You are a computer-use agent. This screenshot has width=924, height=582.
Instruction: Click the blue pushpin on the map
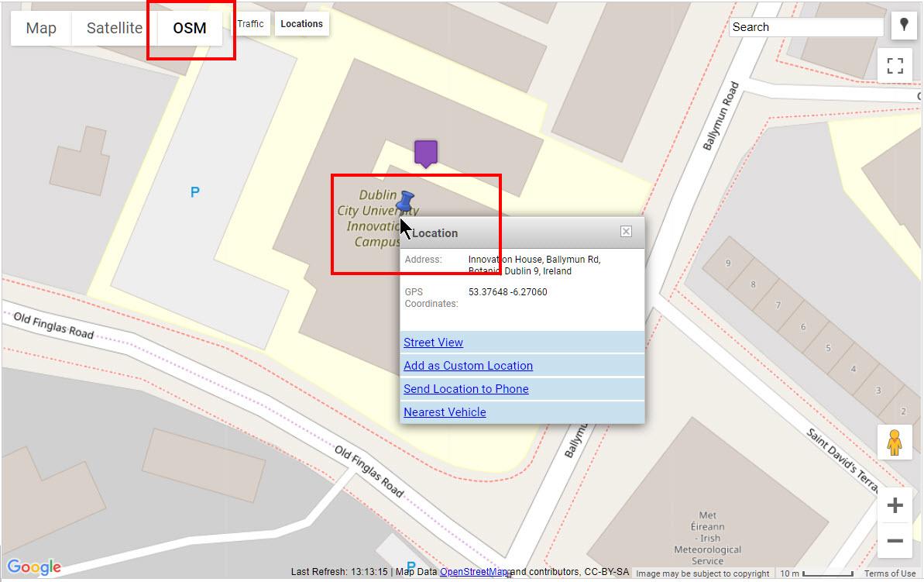point(405,201)
